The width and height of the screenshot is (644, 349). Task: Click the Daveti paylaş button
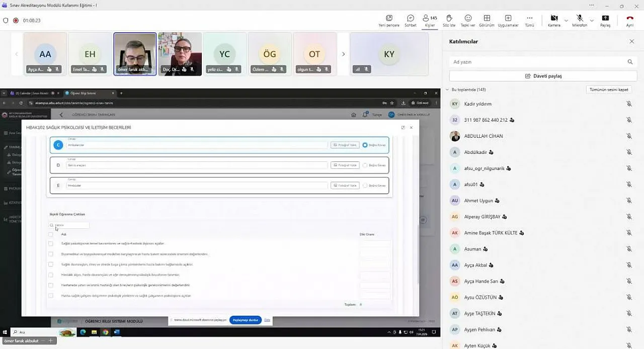point(543,76)
